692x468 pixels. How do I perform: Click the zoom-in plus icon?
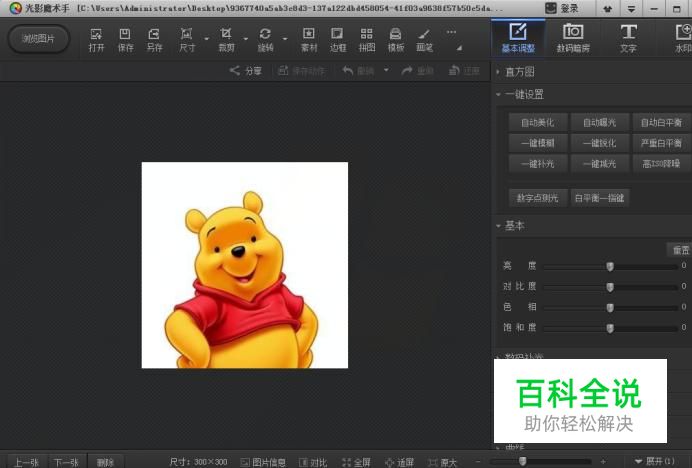pyautogui.click(x=603, y=461)
